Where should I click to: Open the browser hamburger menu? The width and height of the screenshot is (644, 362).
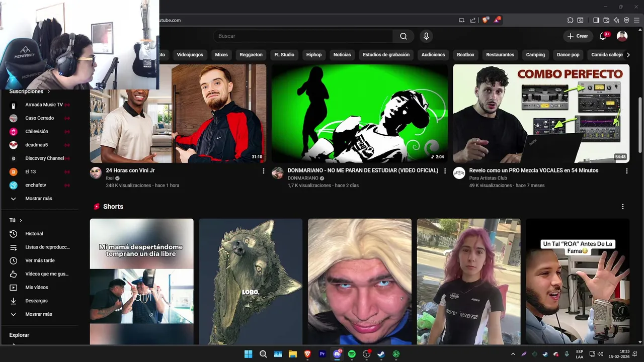point(636,20)
